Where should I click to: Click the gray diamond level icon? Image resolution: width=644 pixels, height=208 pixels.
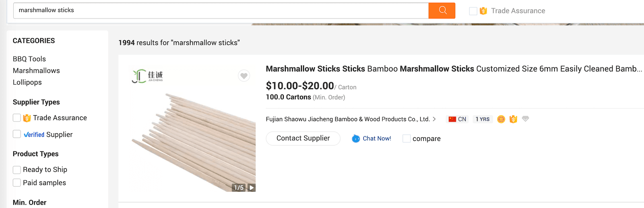click(x=525, y=119)
